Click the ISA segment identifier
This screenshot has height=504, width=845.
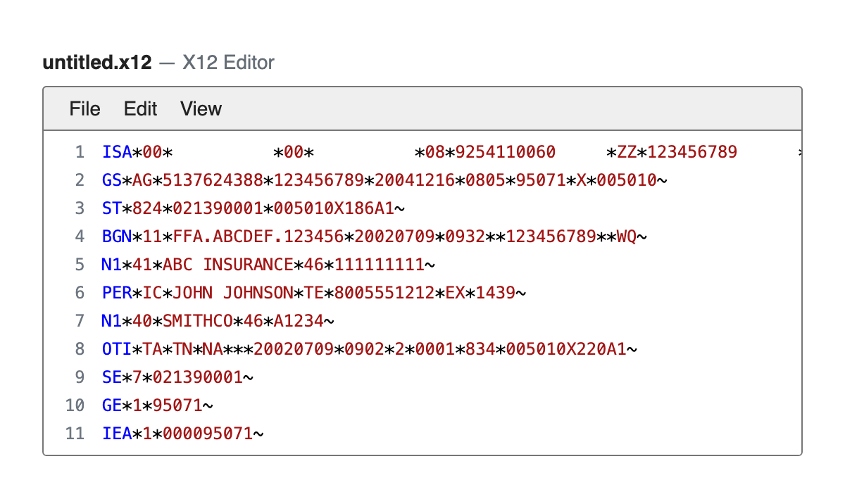click(117, 152)
